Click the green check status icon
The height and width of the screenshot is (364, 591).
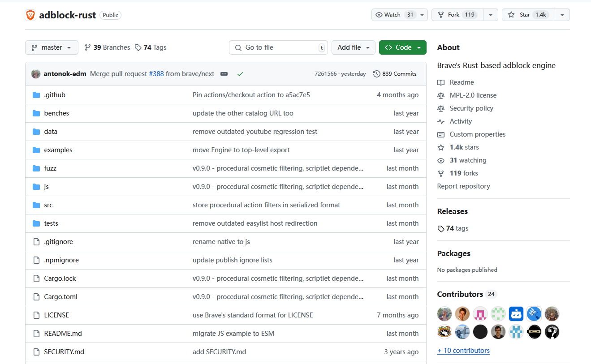pos(240,74)
